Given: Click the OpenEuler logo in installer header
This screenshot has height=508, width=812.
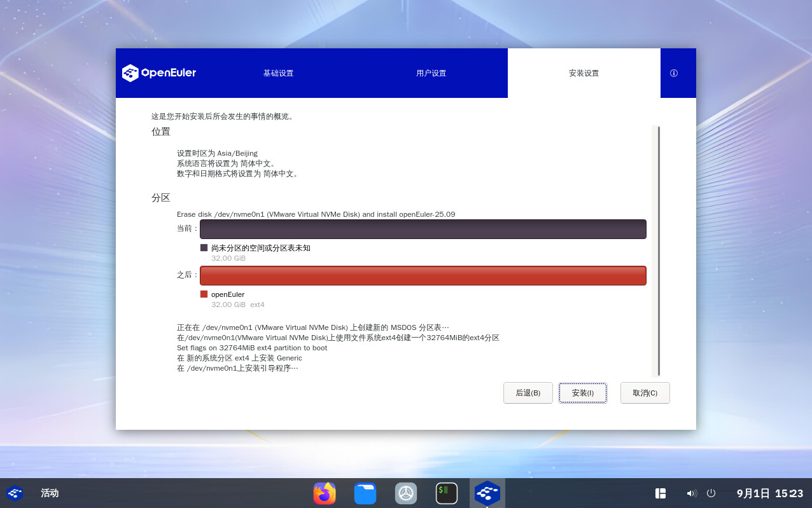Looking at the screenshot, I should 159,73.
